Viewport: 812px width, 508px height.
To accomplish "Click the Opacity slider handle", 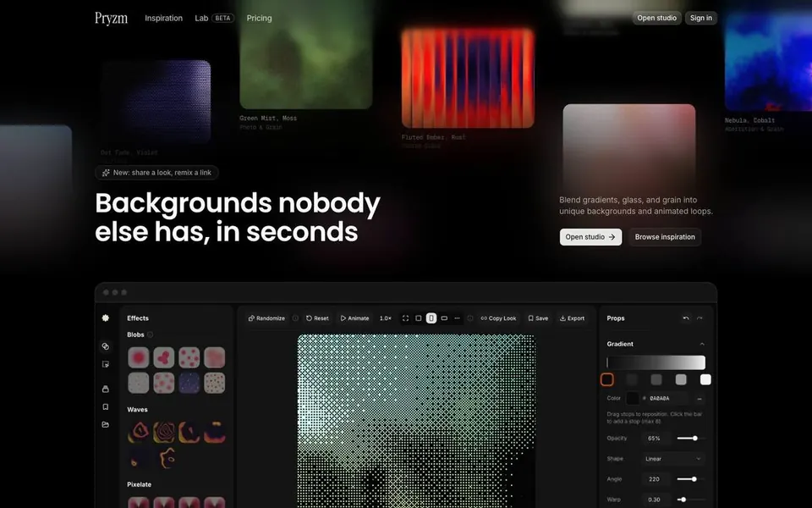I will [x=695, y=439].
